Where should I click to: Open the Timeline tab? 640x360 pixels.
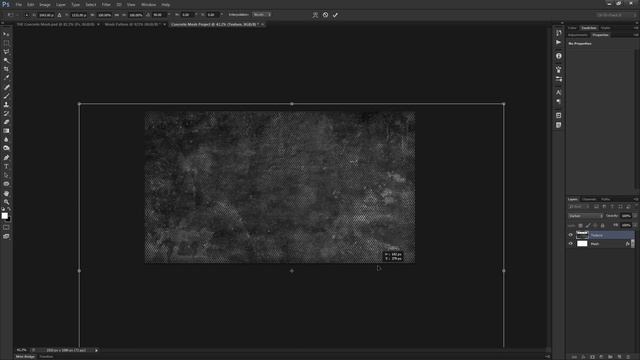click(46, 357)
